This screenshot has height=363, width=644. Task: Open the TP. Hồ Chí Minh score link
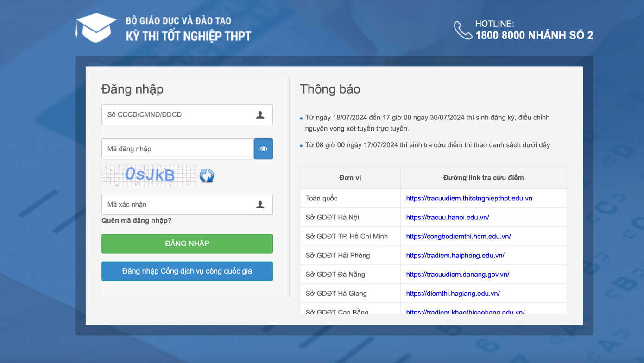(458, 237)
